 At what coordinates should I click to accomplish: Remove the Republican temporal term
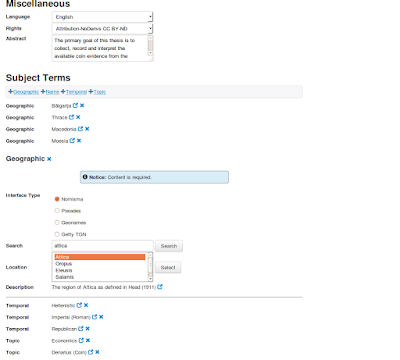click(87, 328)
